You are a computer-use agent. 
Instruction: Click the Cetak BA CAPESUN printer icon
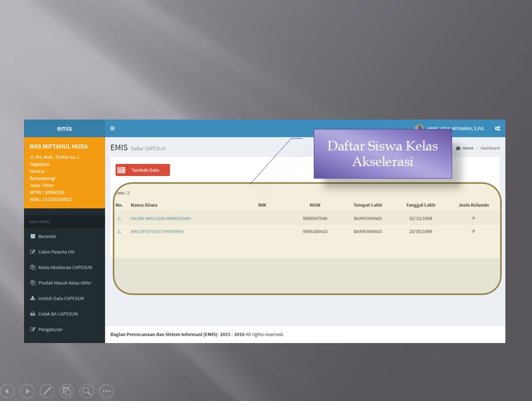(x=32, y=314)
